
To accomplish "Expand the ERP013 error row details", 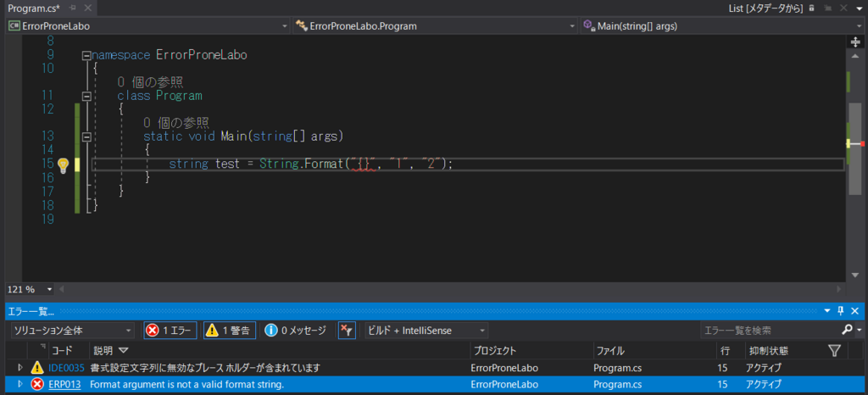I will pyautogui.click(x=20, y=384).
